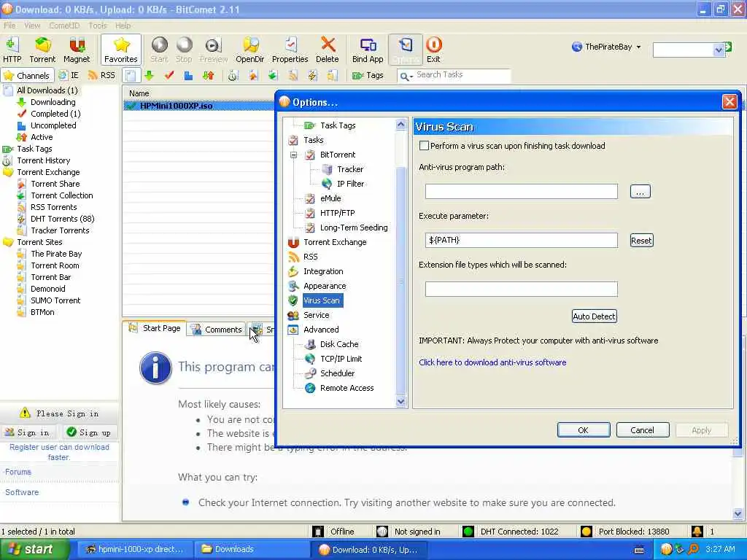
Task: Open the Torrent toolbar icon
Action: [x=42, y=50]
